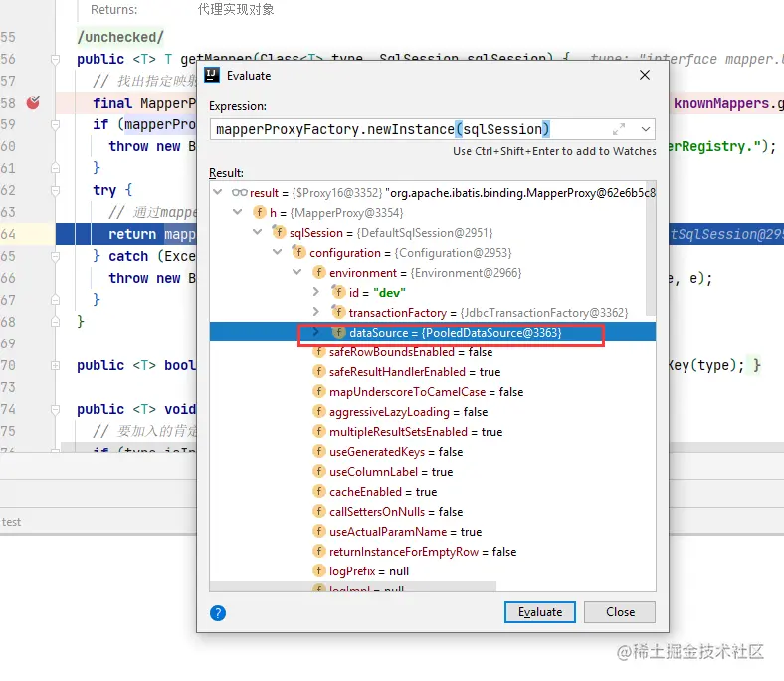Click the field icon next to dataSource
This screenshot has width=784, height=681.
[x=338, y=332]
